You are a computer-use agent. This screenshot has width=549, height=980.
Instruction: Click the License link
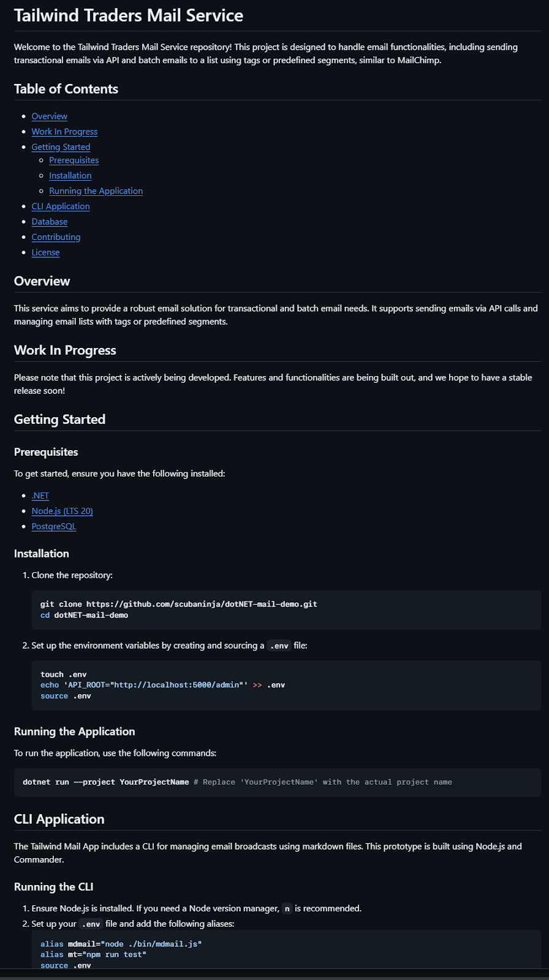click(45, 252)
